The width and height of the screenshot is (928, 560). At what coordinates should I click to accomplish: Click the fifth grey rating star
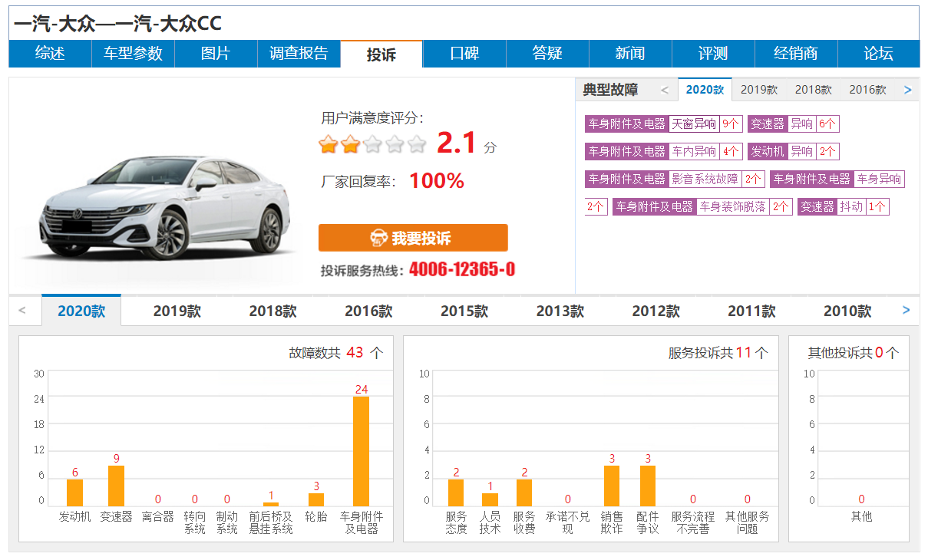[x=417, y=143]
